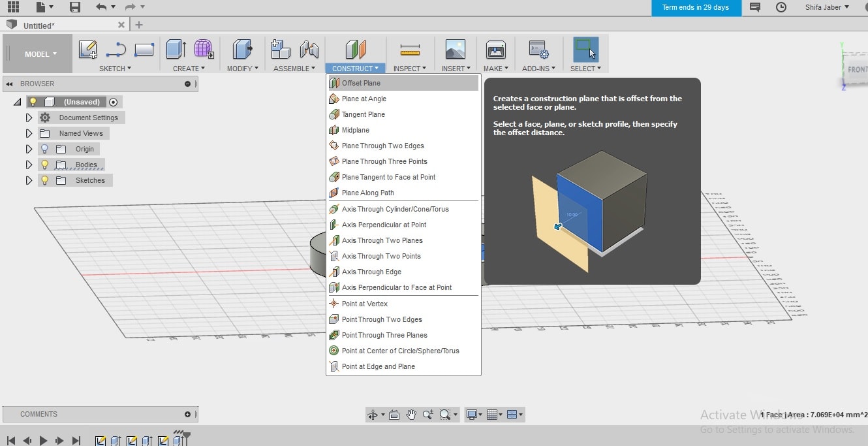The width and height of the screenshot is (868, 446).
Task: Activate the Select tool icon
Action: coord(585,50)
